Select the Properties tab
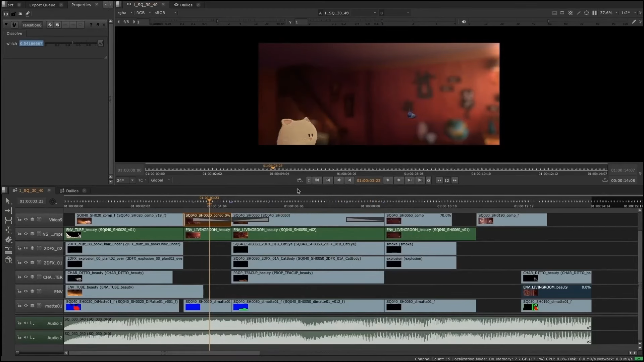Image resolution: width=644 pixels, height=362 pixels. click(81, 5)
